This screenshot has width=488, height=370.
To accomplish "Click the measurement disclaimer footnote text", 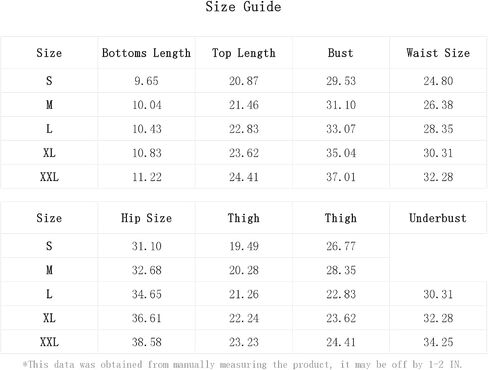I will [242, 364].
